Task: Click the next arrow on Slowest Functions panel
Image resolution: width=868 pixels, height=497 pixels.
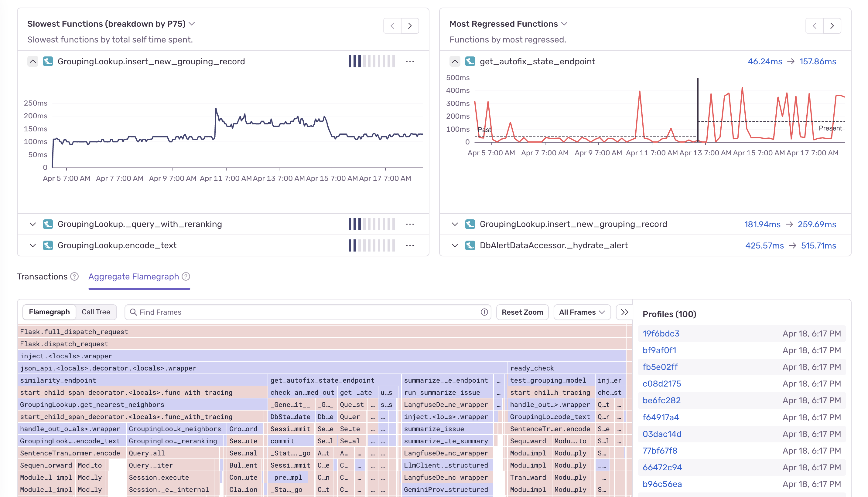Action: (x=410, y=25)
